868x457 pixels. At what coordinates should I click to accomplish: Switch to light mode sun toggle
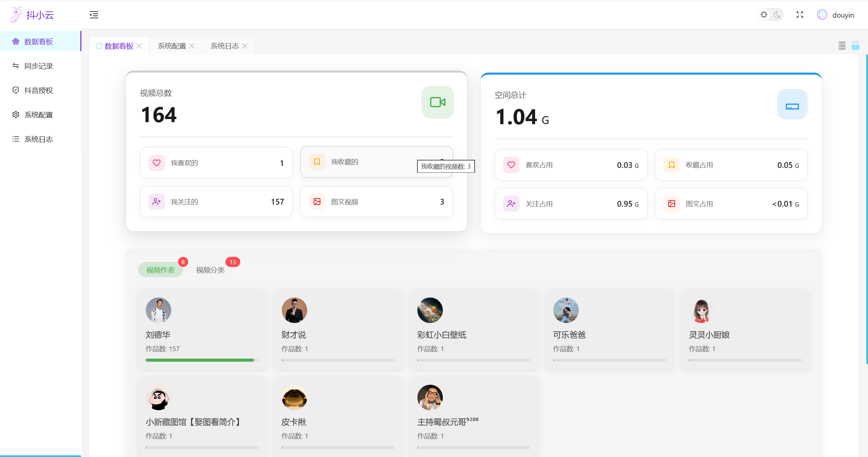click(764, 15)
